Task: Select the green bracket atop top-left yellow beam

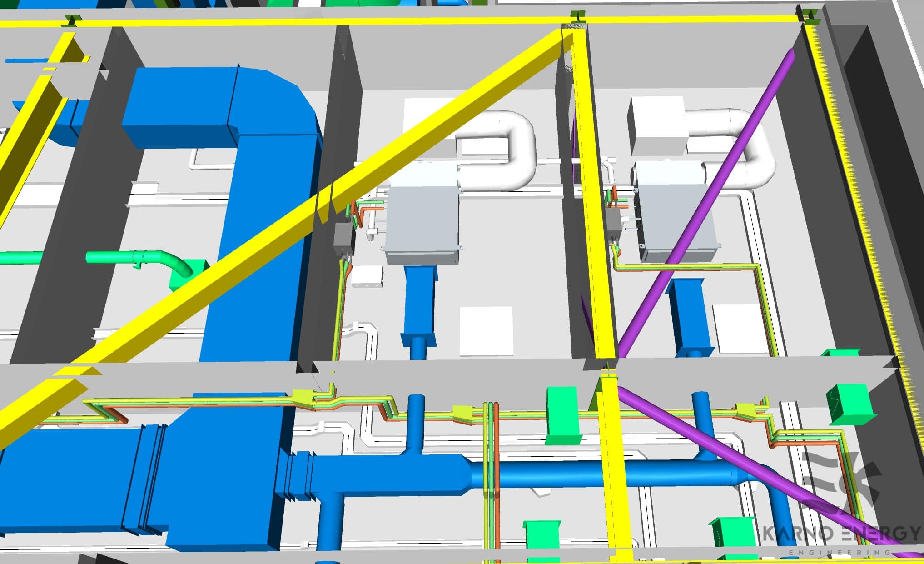Action: pyautogui.click(x=73, y=20)
